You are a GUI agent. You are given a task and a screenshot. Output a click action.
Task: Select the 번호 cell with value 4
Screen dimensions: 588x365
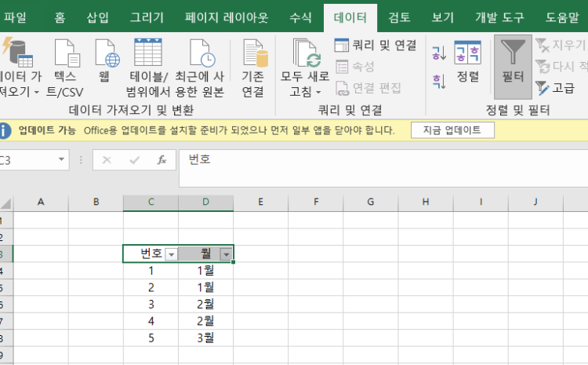point(151,322)
